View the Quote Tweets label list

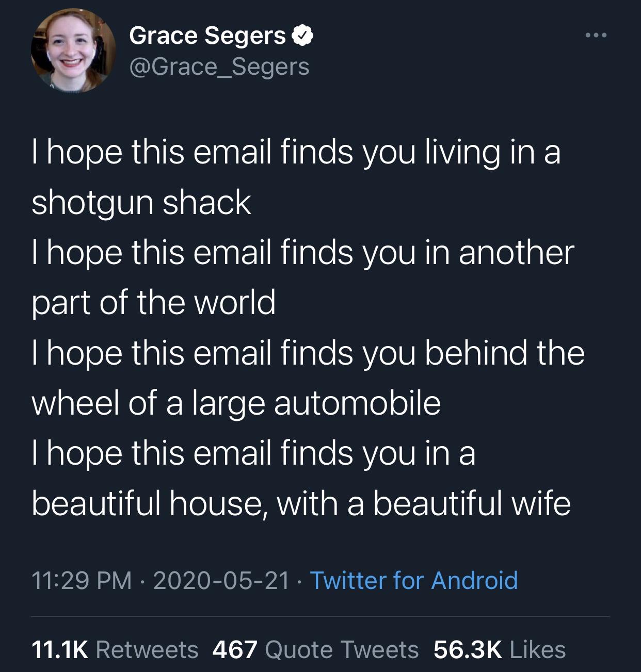click(342, 649)
